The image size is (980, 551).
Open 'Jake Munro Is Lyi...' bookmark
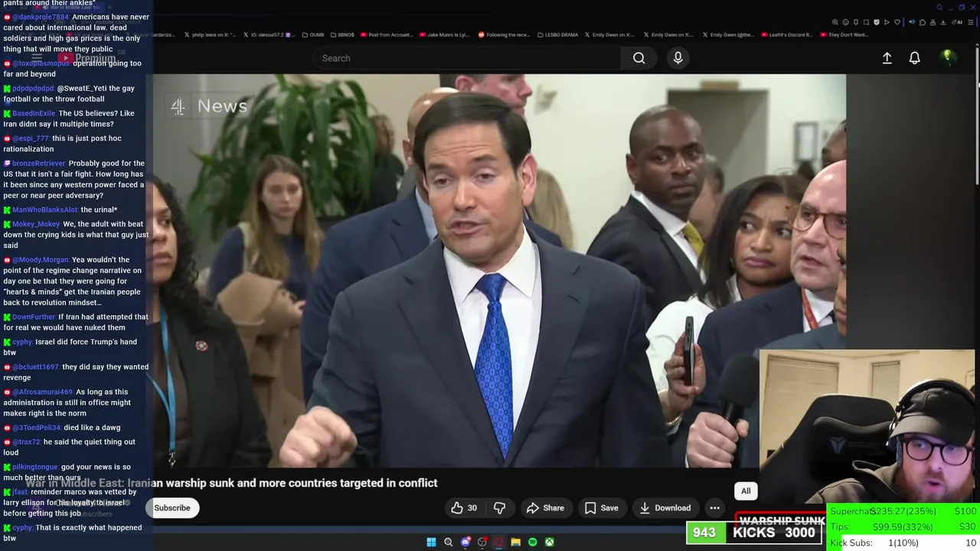click(444, 34)
